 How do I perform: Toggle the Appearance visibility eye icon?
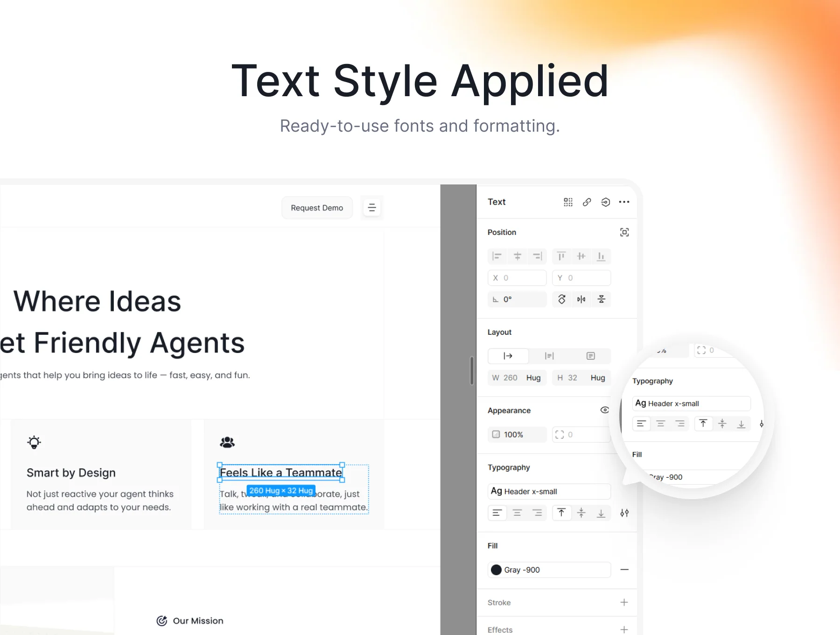[605, 410]
